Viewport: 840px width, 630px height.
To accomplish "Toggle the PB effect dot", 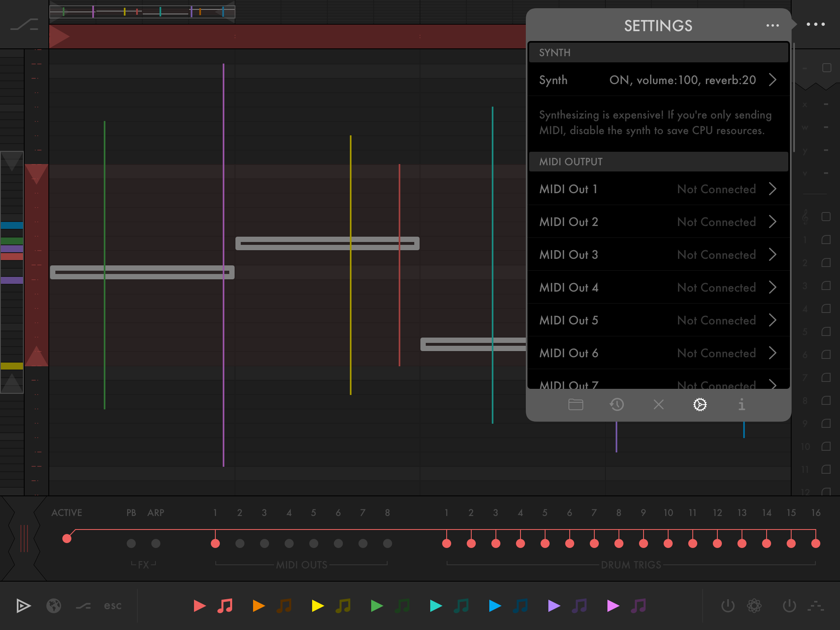I will pyautogui.click(x=131, y=543).
